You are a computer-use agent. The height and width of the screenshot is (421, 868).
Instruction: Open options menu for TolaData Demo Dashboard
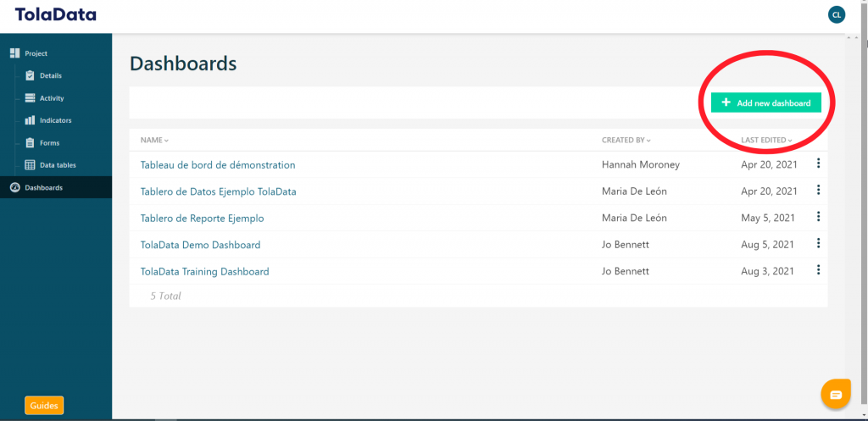point(818,243)
